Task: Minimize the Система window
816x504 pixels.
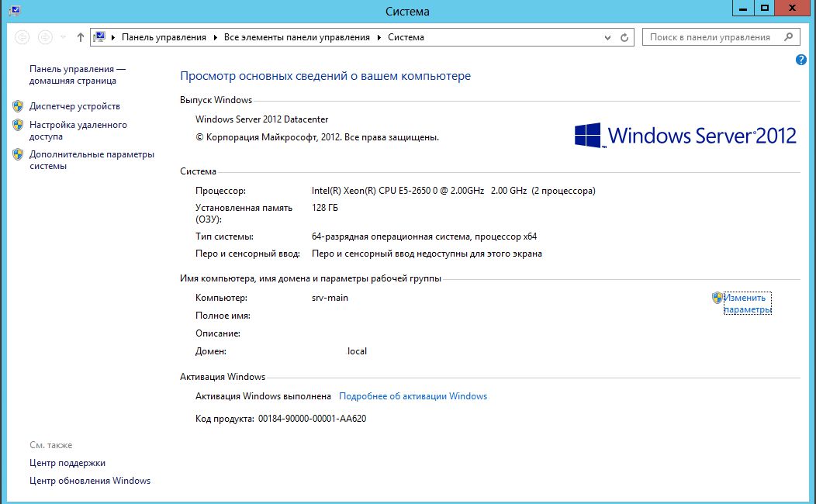Action: 743,8
